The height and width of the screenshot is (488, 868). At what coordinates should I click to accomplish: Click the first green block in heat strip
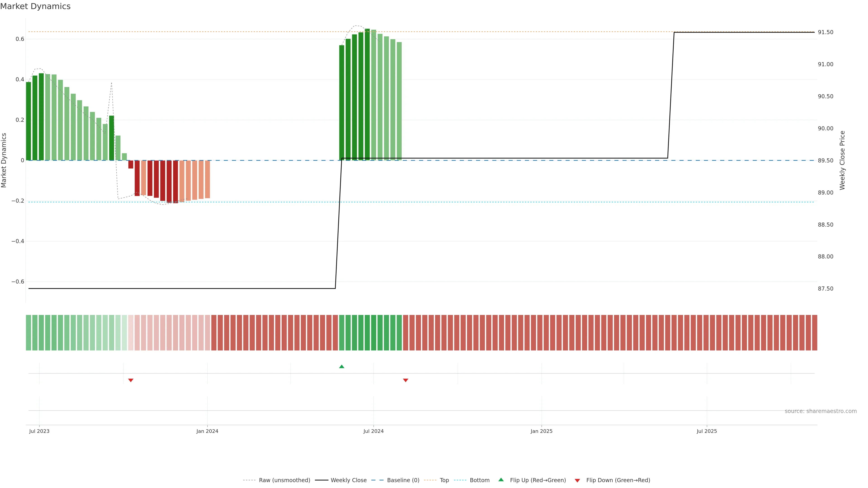(x=29, y=333)
